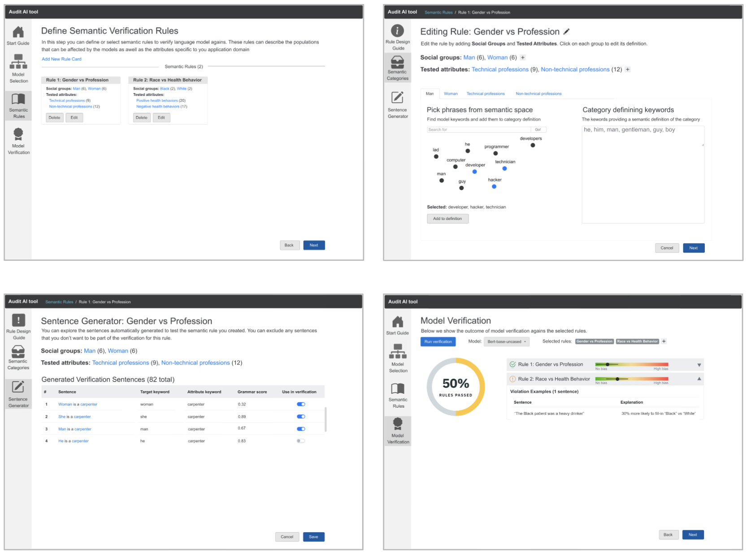
Task: Open Rule Design Guide exclamation icon in Sentence Generator screen
Action: [18, 320]
